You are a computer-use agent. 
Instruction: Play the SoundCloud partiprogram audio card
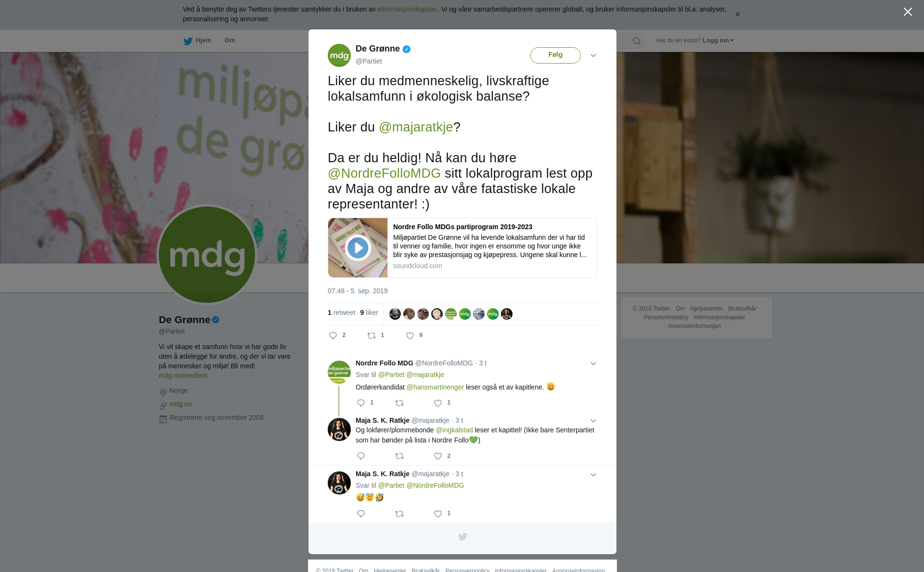[x=358, y=247]
